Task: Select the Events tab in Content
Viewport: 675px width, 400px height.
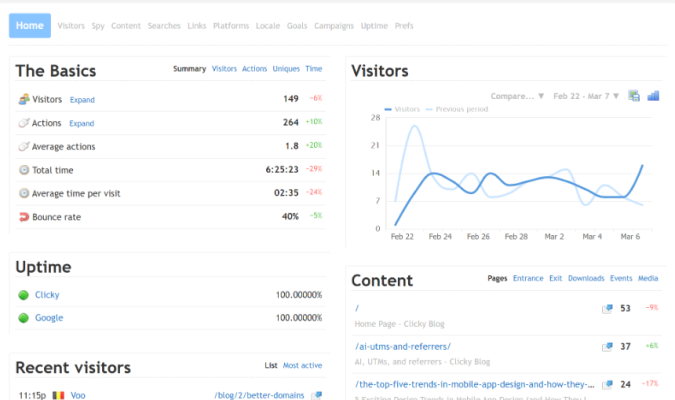Action: click(x=621, y=279)
